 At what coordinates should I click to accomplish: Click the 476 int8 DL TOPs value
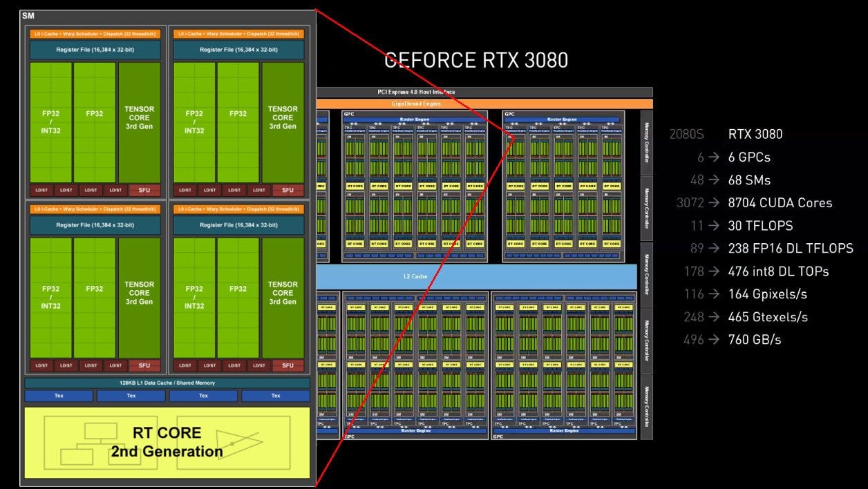tap(778, 271)
